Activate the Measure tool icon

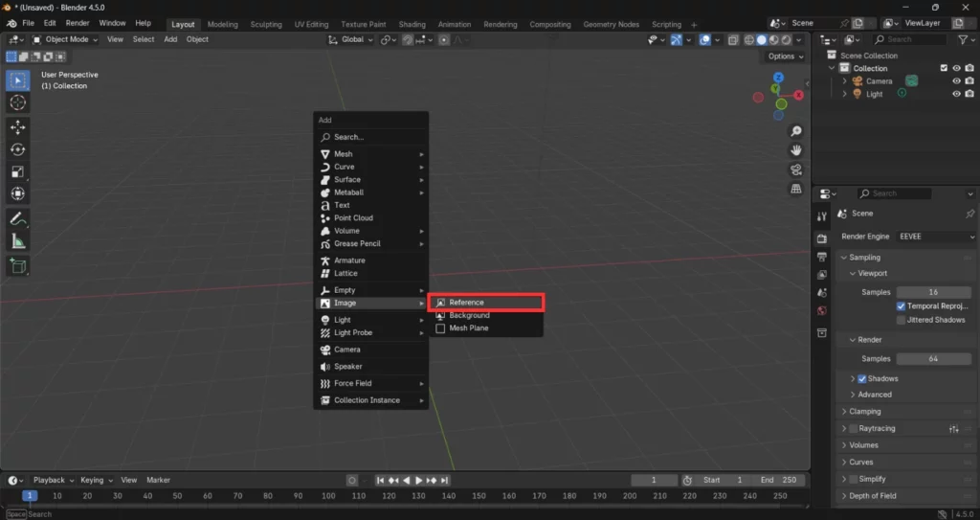(18, 241)
